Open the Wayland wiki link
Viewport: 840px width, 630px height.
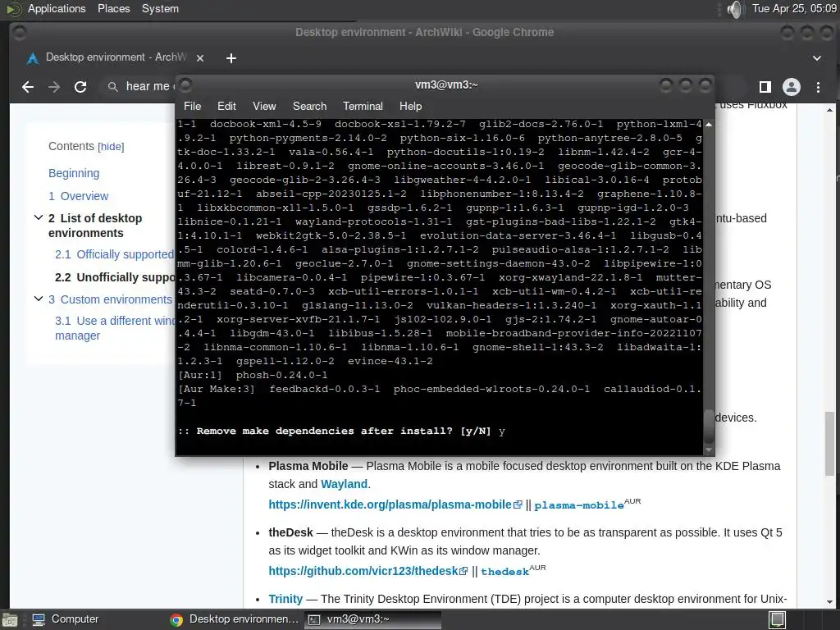pos(344,484)
